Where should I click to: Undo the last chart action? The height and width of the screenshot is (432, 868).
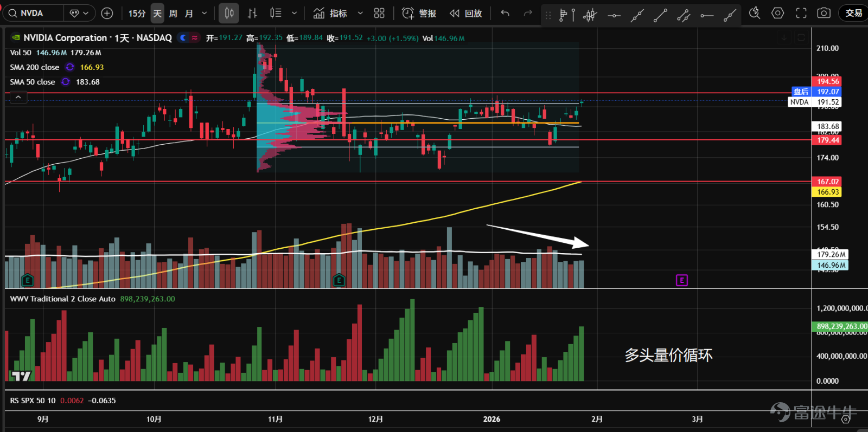[x=505, y=13]
